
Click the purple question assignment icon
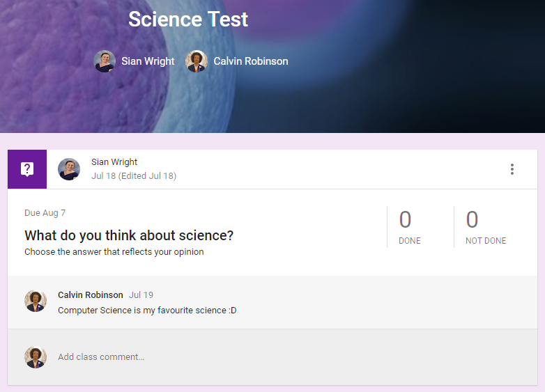click(x=27, y=169)
